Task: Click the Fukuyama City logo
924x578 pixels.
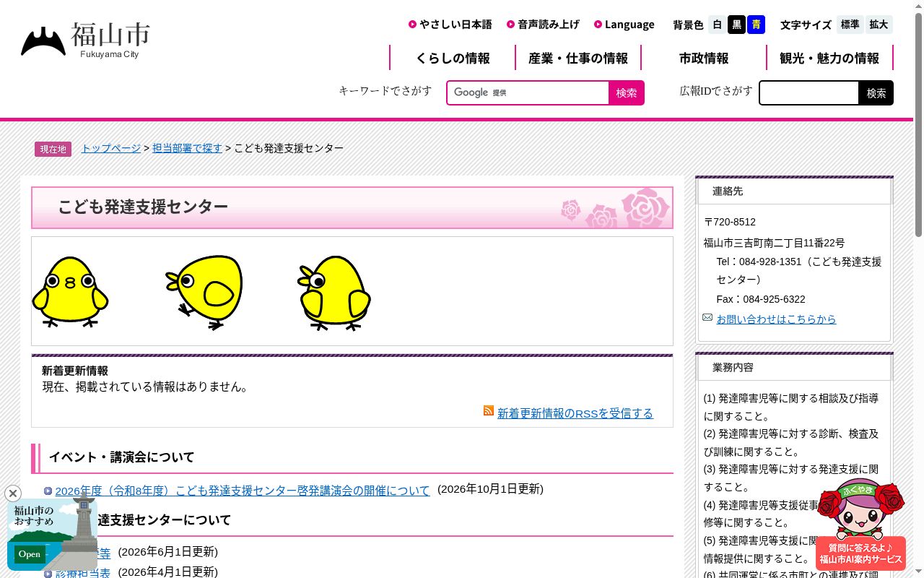Action: [85, 40]
